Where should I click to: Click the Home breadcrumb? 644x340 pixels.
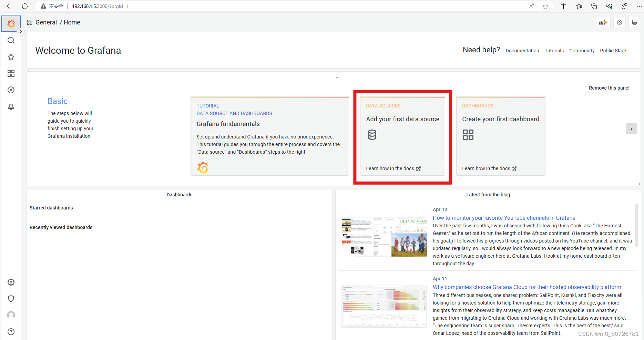pos(72,22)
